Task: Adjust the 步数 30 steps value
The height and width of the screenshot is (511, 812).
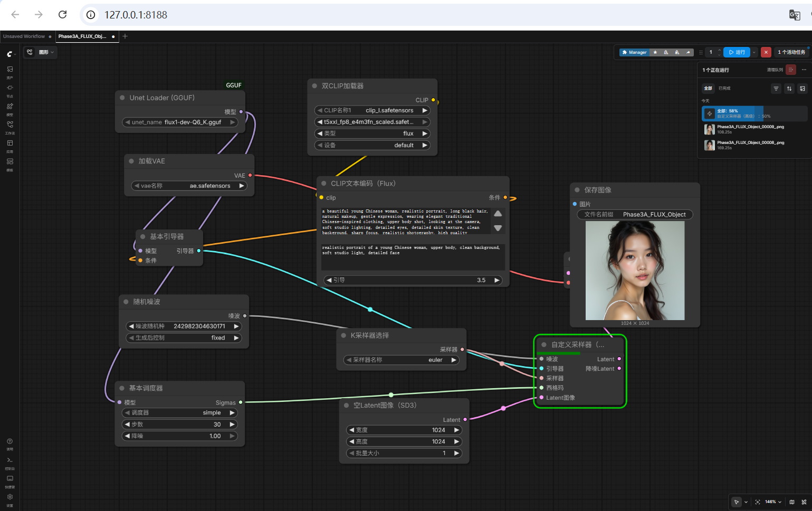Action: tap(180, 424)
